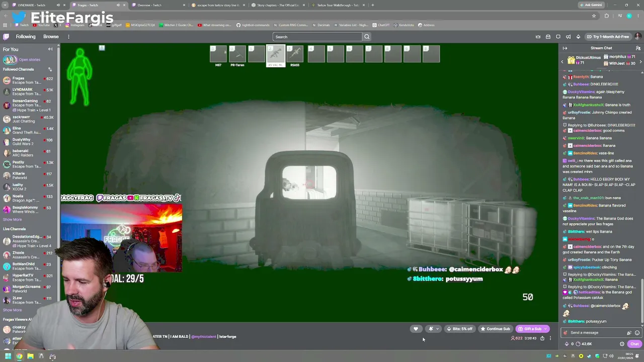Open the chat settings gear icon
The width and height of the screenshot is (644, 362).
(x=622, y=344)
